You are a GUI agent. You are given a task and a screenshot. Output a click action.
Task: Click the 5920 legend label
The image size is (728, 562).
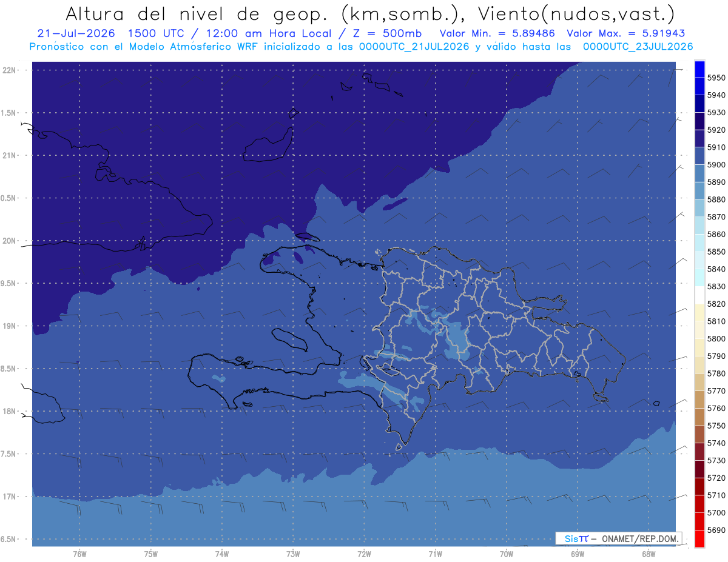[x=716, y=130]
